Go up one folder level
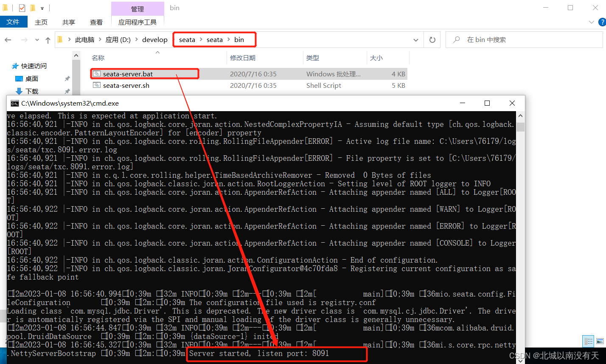The image size is (606, 364). coord(48,40)
